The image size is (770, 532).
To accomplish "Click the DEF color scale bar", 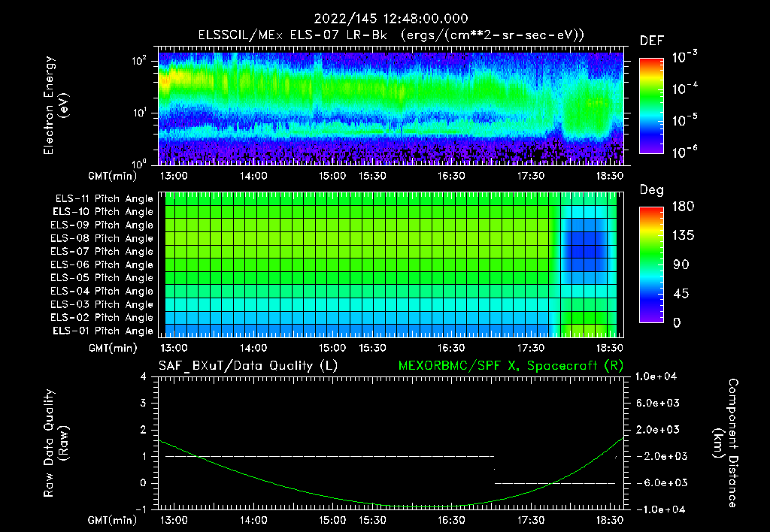I will click(651, 105).
